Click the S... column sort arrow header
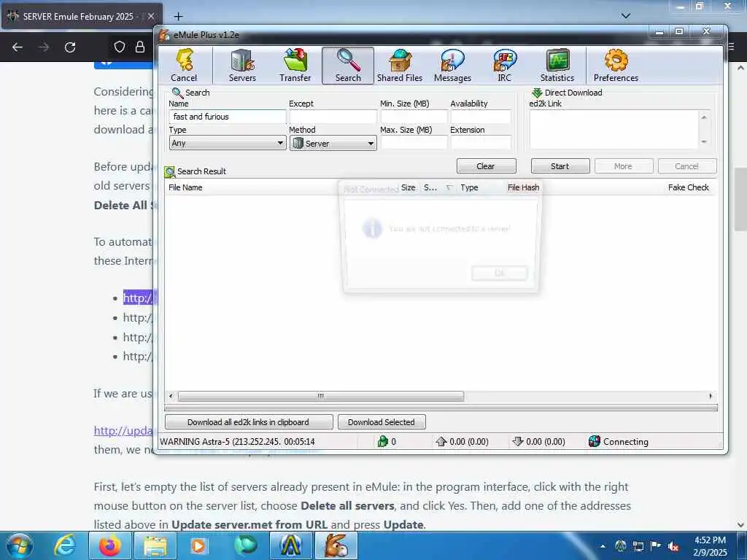Screen dimensions: 747x560 pyautogui.click(x=436, y=187)
